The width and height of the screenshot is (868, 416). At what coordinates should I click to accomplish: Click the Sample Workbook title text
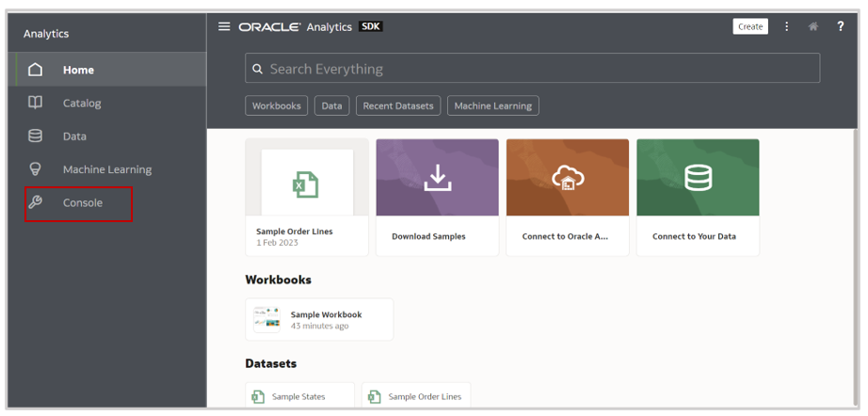pos(326,314)
